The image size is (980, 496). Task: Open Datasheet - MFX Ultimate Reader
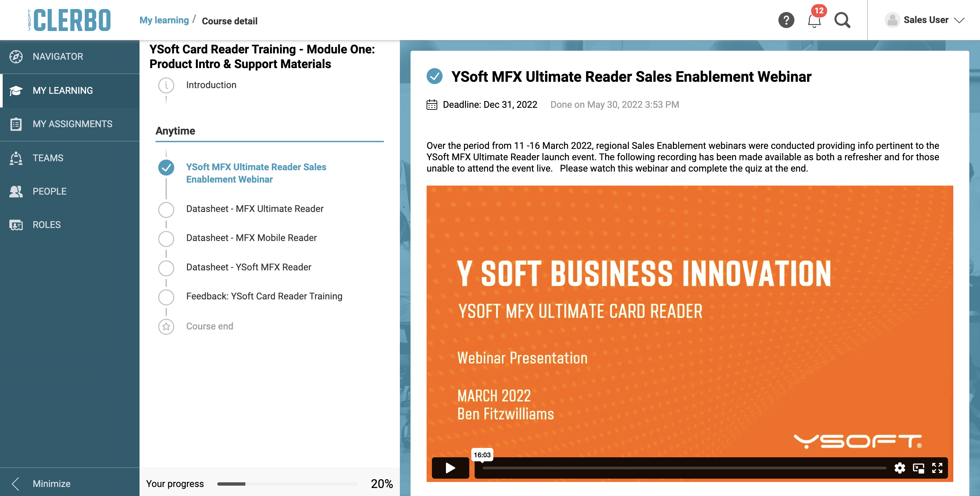pyautogui.click(x=255, y=209)
